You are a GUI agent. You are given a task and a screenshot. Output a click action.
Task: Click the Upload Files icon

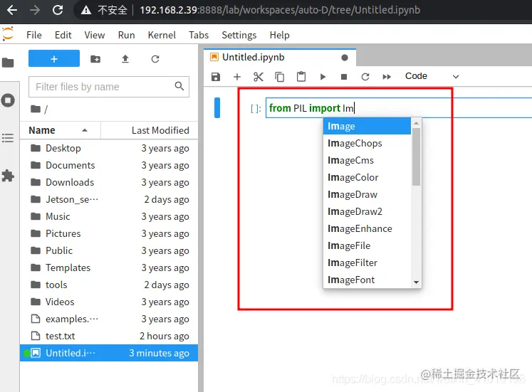pyautogui.click(x=125, y=59)
